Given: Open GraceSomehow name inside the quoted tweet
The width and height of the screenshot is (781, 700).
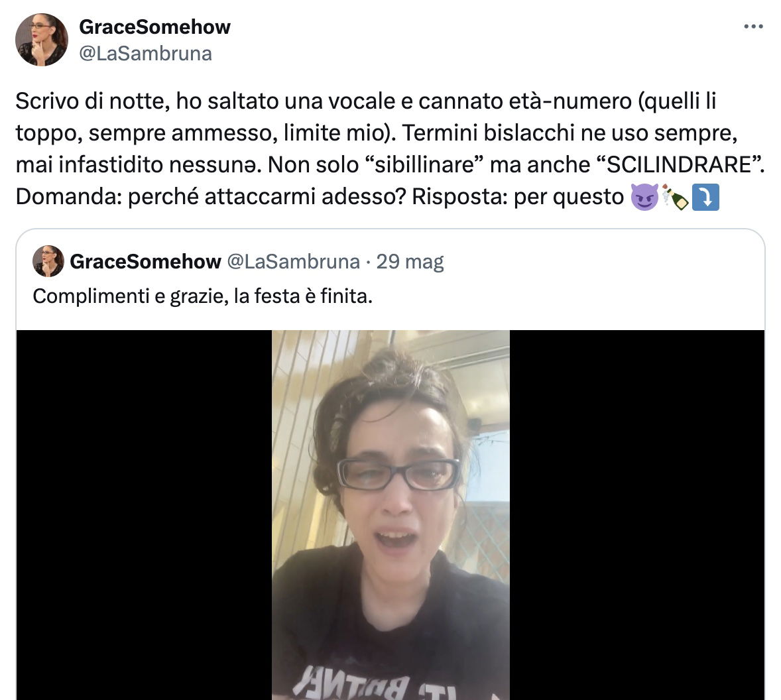Looking at the screenshot, I should tap(145, 261).
